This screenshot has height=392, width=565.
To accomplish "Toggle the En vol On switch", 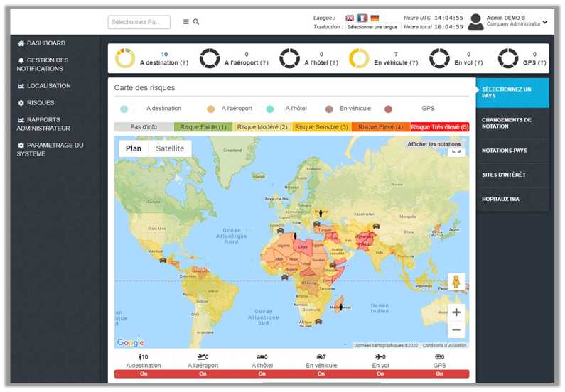I will (380, 374).
